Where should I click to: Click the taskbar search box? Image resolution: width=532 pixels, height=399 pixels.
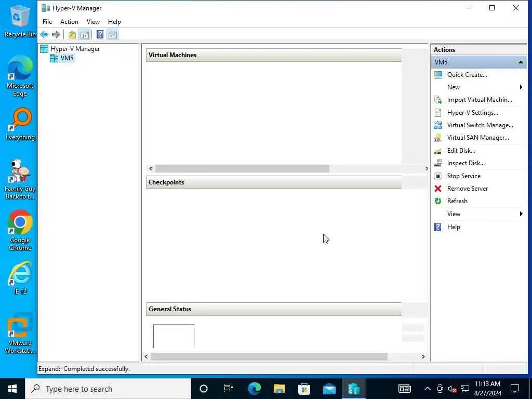click(108, 389)
